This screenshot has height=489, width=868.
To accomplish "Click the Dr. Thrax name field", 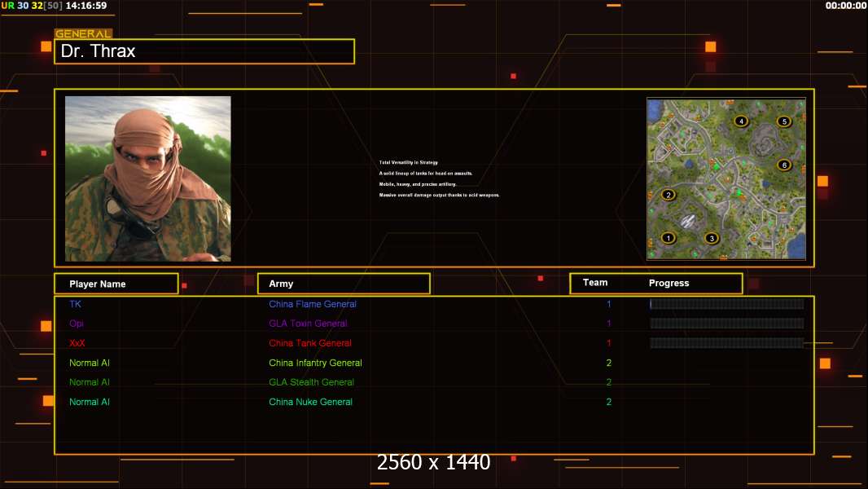I will (x=204, y=51).
